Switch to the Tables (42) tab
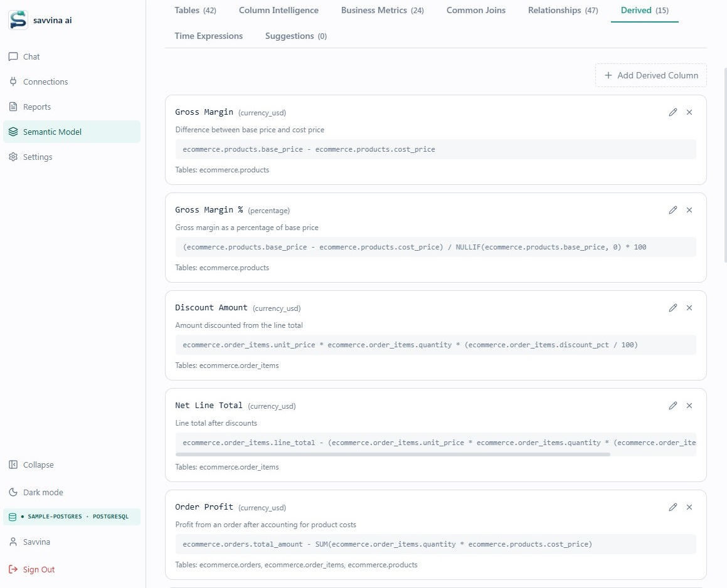Viewport: 727px width, 588px height. pyautogui.click(x=195, y=10)
